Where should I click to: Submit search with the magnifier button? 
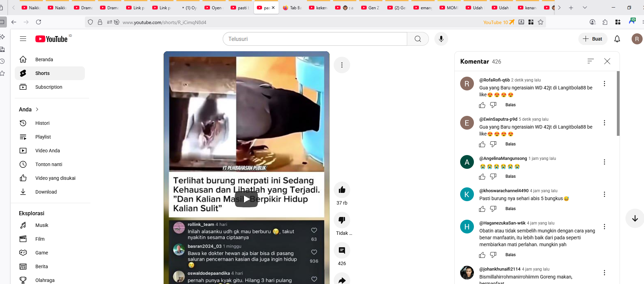tap(418, 39)
